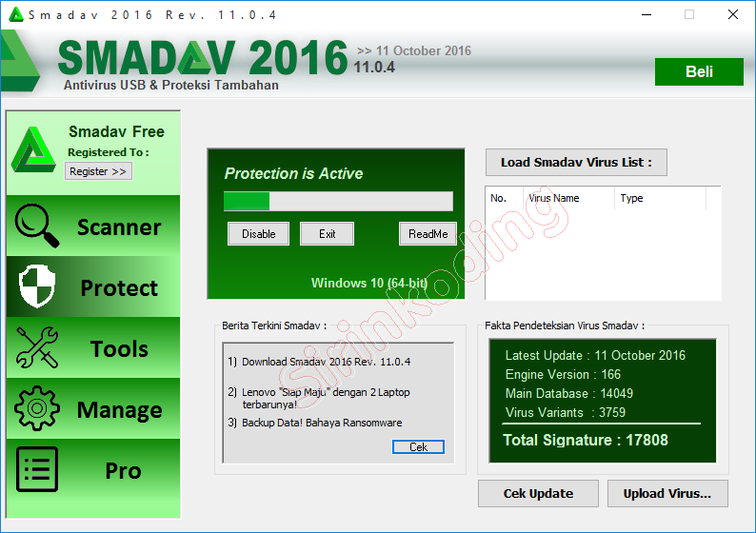756x533 pixels.
Task: Click the Smadav logo in the title bar
Action: (16, 14)
